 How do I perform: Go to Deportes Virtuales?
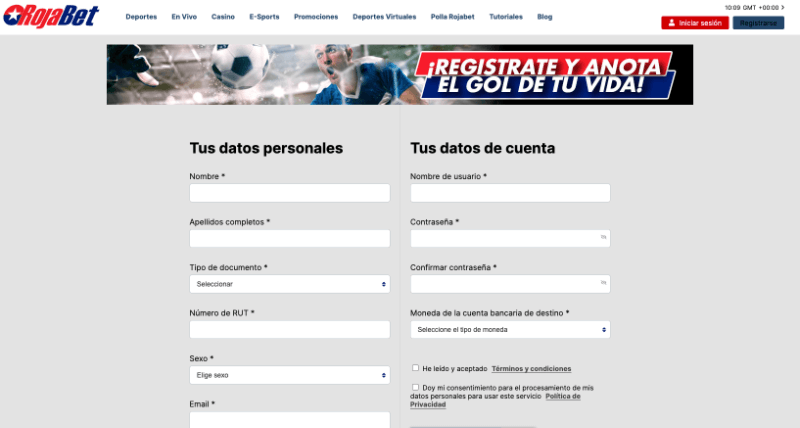[384, 17]
